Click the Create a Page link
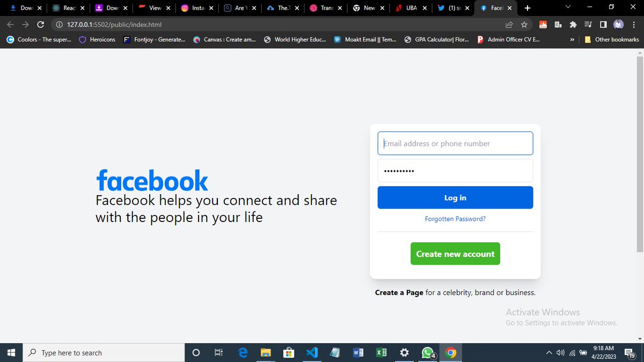Image resolution: width=644 pixels, height=362 pixels. point(399,292)
